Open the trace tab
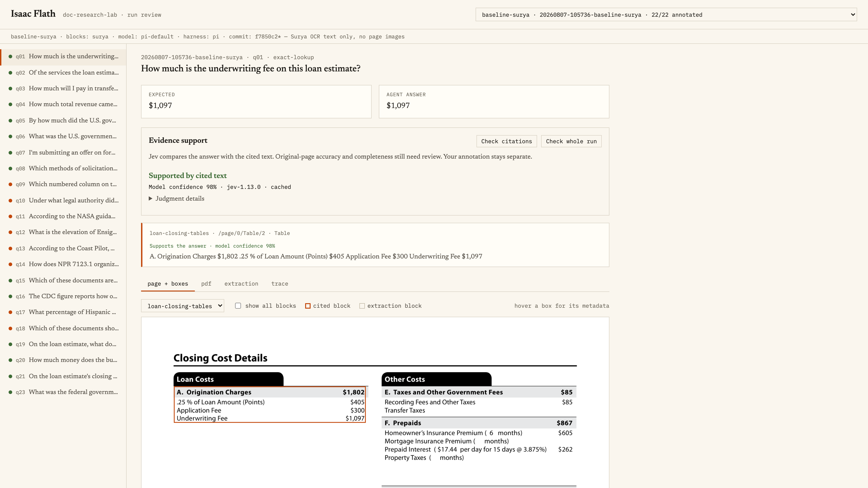868x488 pixels. point(280,284)
